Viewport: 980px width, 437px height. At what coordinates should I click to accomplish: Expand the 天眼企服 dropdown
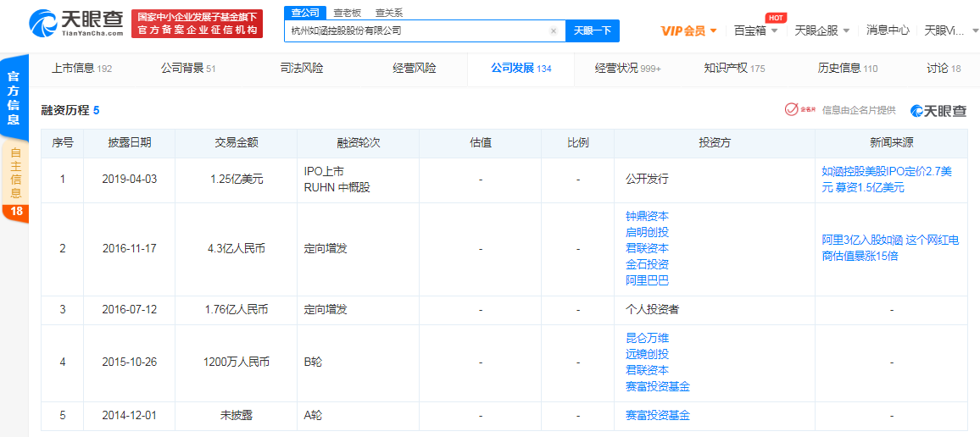(x=821, y=30)
